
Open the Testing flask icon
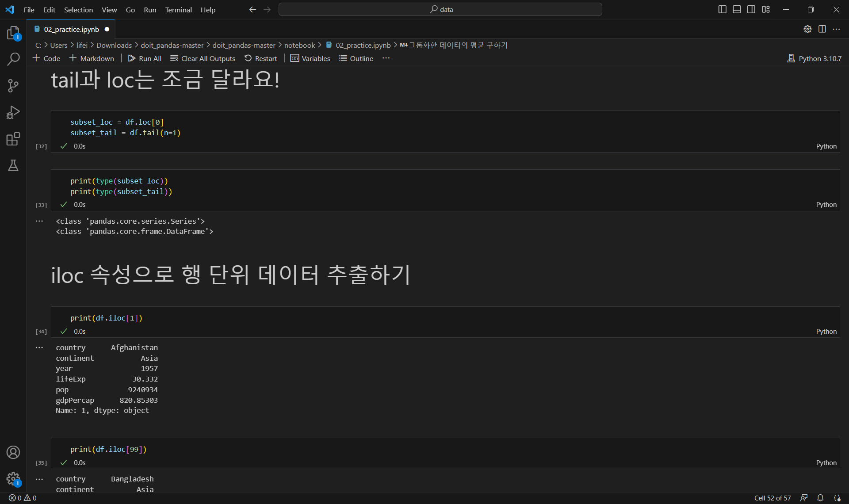(13, 165)
